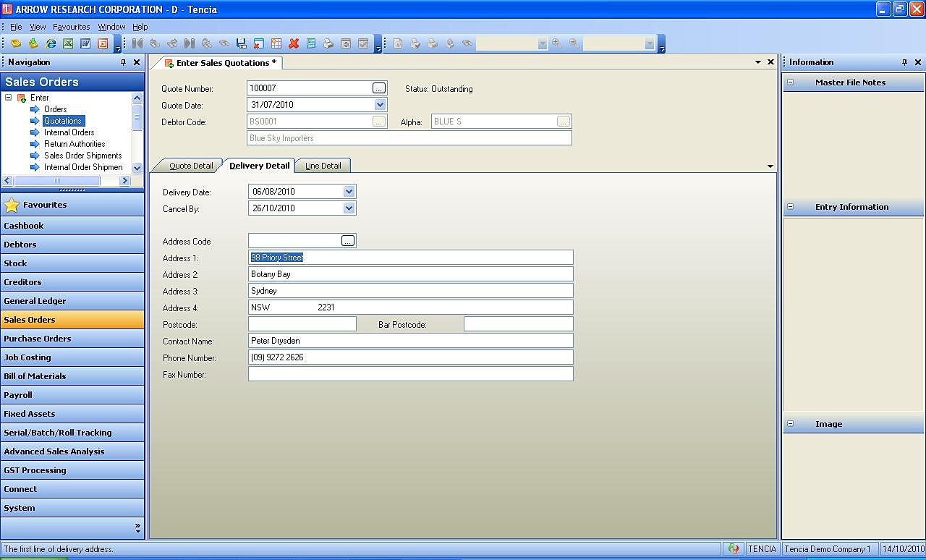Open GST Processing module
This screenshot has width=926, height=560.
(72, 470)
